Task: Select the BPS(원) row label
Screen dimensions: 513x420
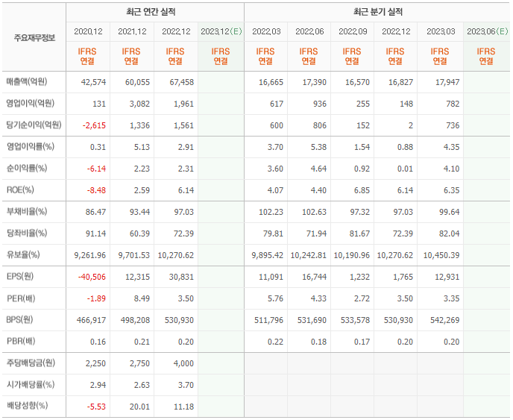Action: (19, 320)
